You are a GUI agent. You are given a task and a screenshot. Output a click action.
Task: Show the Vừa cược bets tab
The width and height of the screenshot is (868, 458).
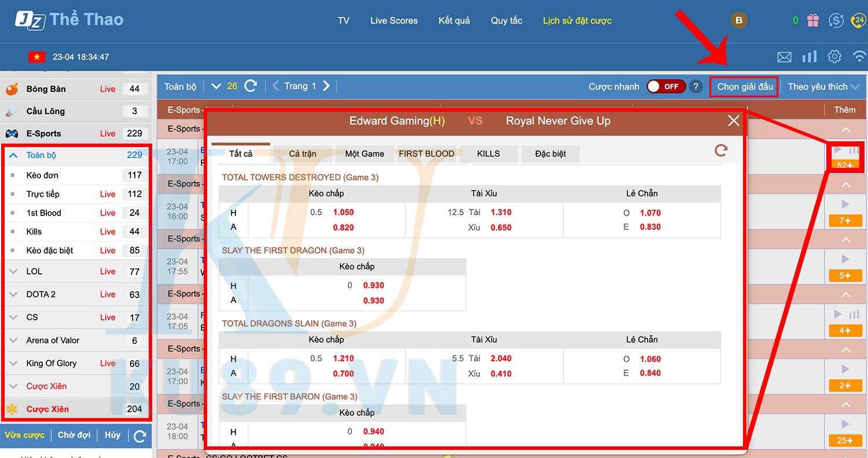point(24,435)
